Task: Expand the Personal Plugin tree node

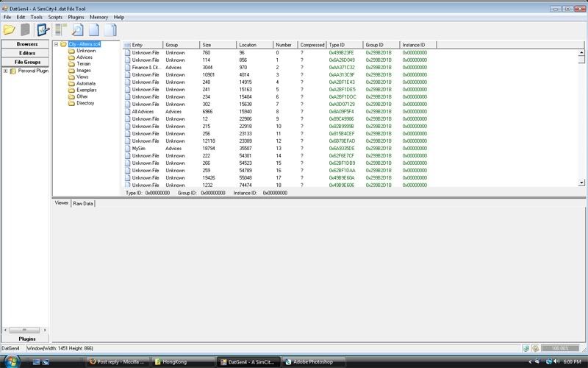Action: (x=5, y=71)
